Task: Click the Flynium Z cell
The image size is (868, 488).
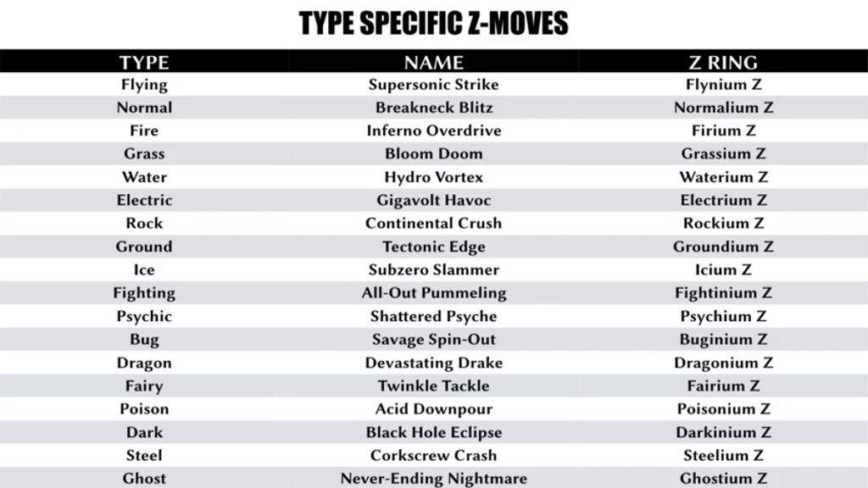Action: pos(723,85)
